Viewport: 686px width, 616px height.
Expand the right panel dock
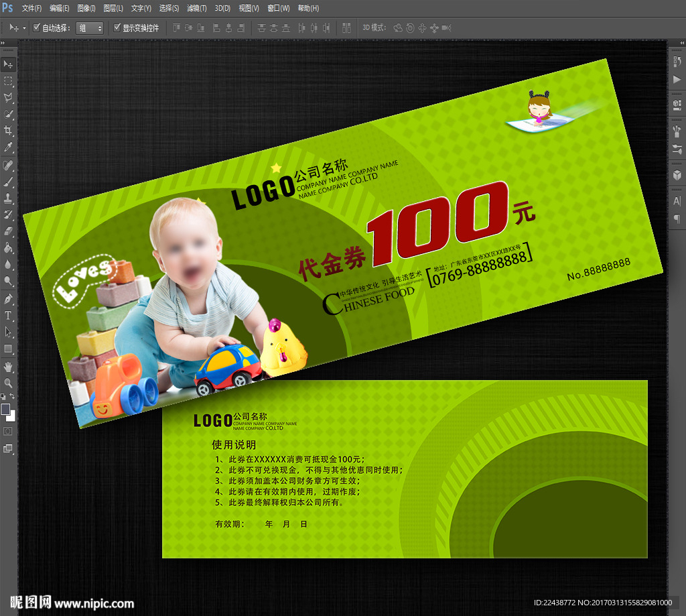tap(682, 43)
